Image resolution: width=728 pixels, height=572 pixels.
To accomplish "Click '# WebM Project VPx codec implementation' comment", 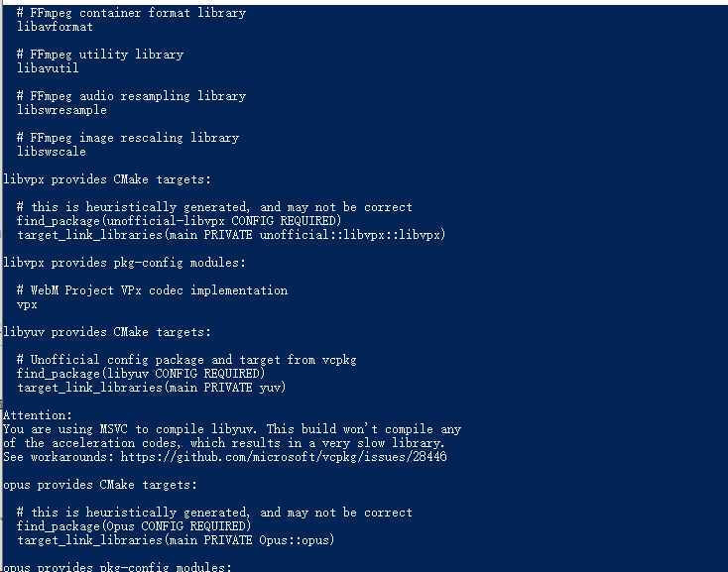I will click(153, 290).
